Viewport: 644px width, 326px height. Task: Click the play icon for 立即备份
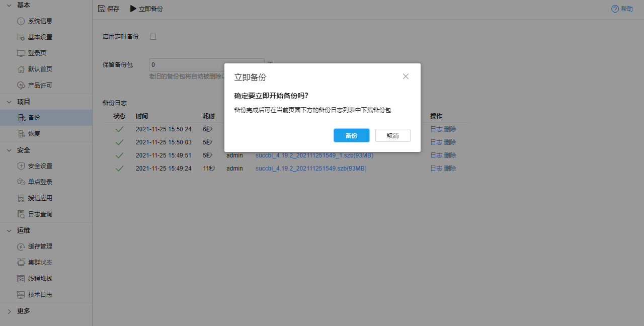coord(133,9)
